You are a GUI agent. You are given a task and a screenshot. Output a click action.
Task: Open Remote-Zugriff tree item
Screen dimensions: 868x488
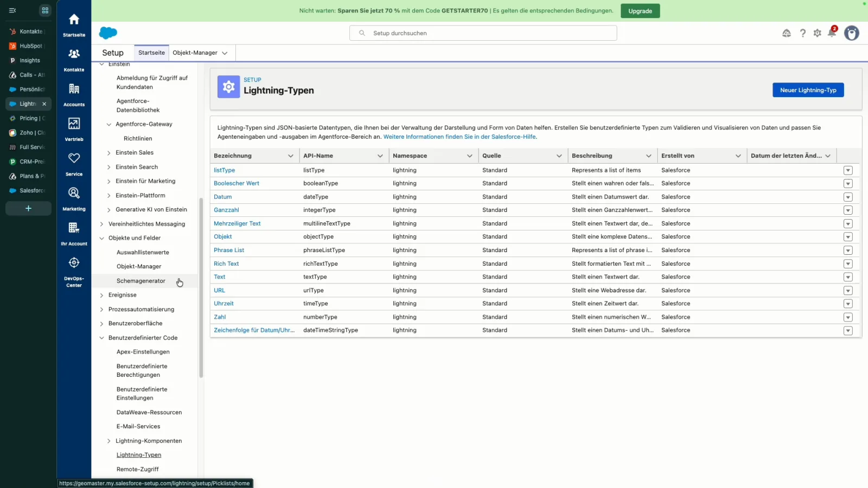pos(138,470)
